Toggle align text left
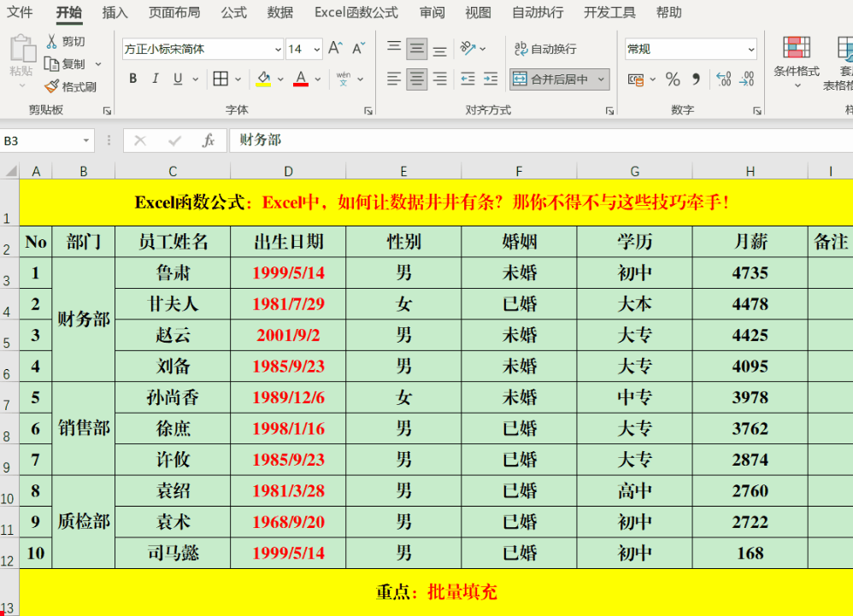This screenshot has width=853, height=616. point(394,79)
